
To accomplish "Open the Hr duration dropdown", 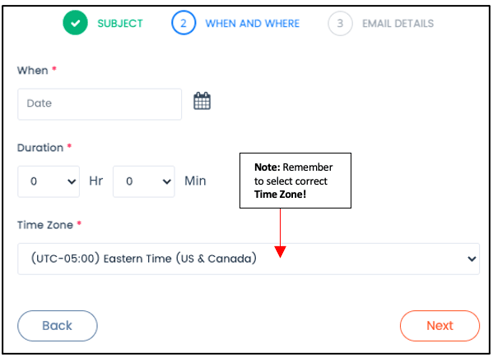I will [x=49, y=181].
